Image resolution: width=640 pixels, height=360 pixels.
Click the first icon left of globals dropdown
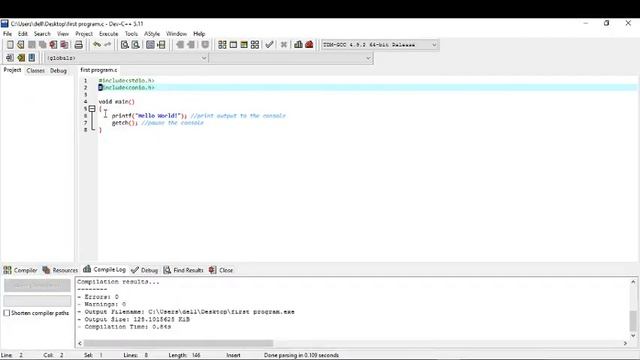point(10,58)
